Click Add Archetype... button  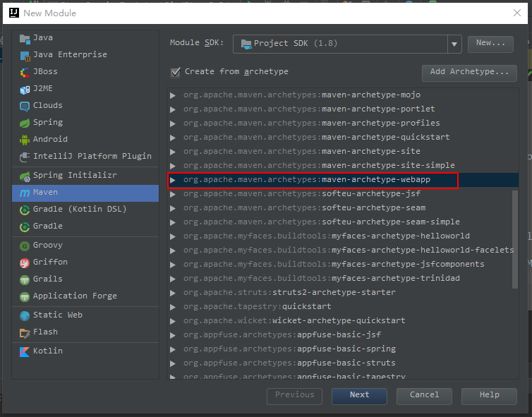tap(469, 73)
